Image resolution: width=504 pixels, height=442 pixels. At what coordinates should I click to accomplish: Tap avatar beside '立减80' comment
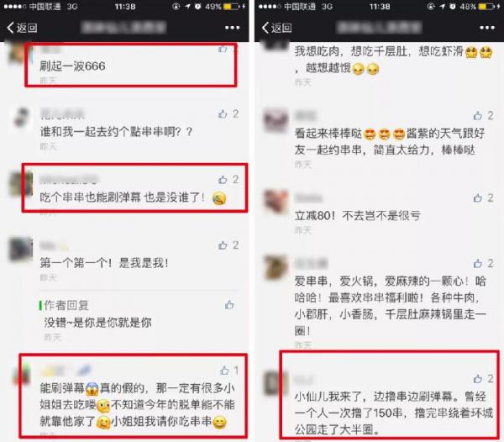click(276, 202)
